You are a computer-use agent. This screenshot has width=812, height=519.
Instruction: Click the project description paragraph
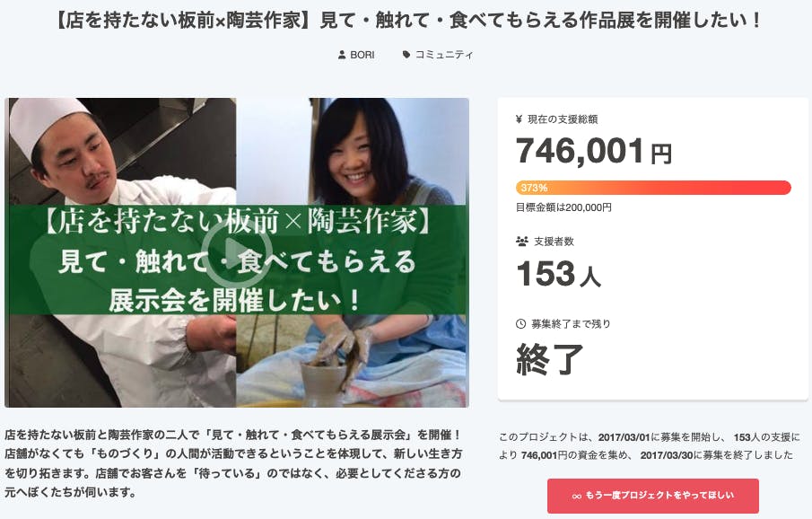pyautogui.click(x=233, y=463)
